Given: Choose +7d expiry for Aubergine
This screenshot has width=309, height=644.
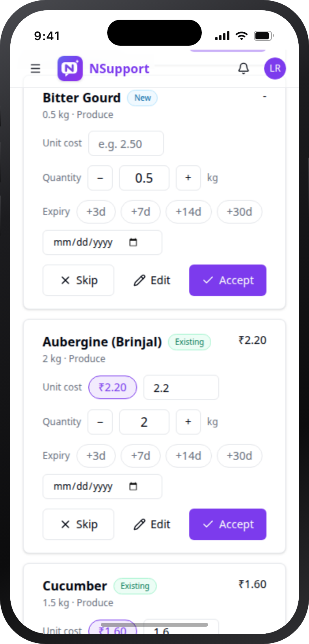Looking at the screenshot, I should 141,456.
